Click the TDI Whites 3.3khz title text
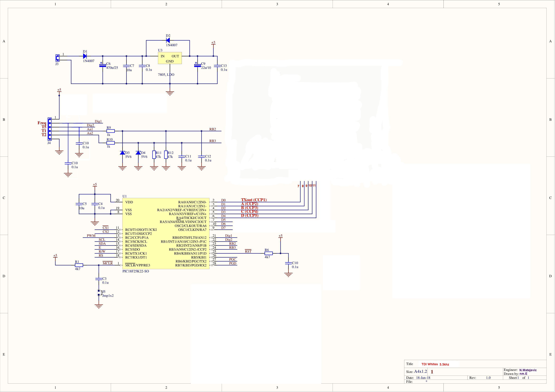The height and width of the screenshot is (392, 555). coord(435,364)
